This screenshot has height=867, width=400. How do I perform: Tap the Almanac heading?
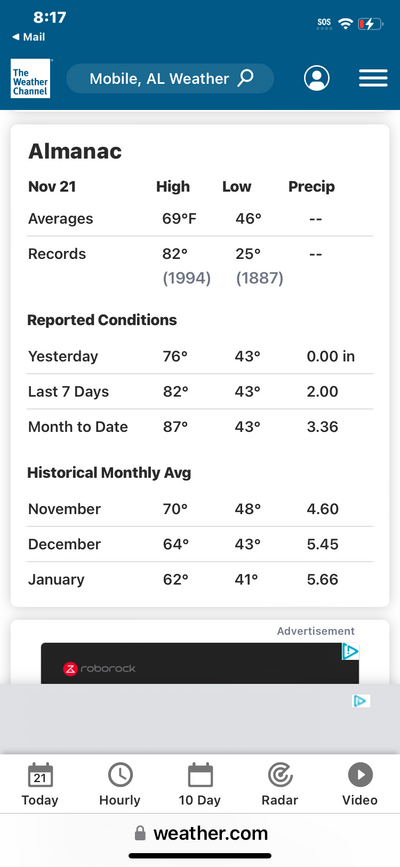[x=75, y=151]
